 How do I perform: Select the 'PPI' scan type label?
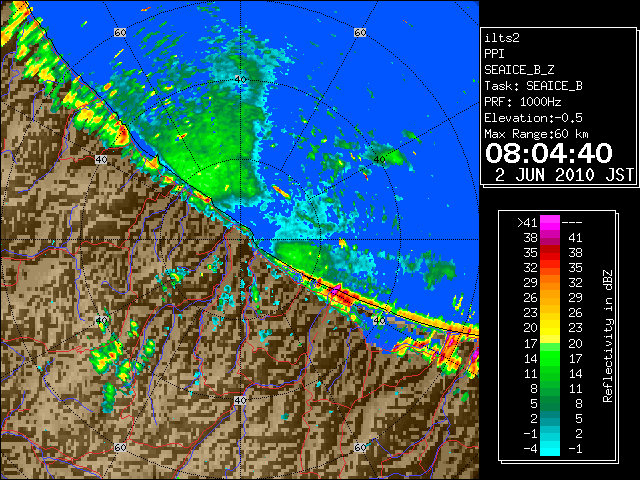tap(494, 54)
